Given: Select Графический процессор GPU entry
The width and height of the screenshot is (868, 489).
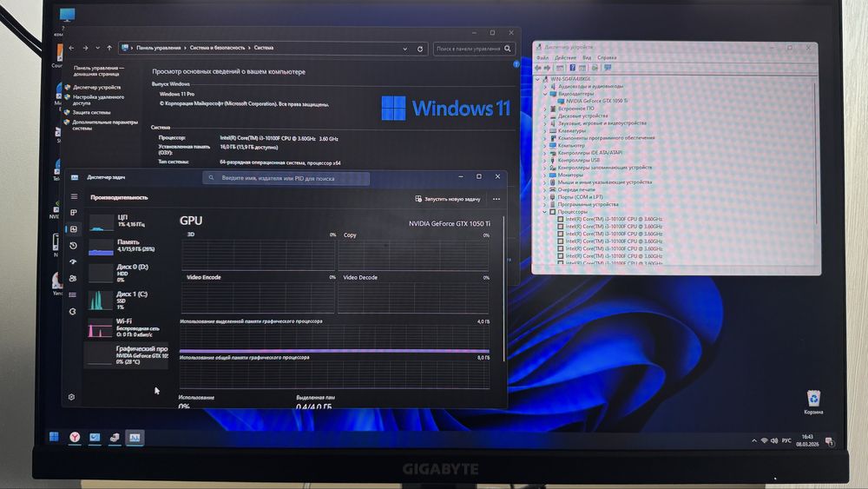Looking at the screenshot, I should click(x=128, y=355).
